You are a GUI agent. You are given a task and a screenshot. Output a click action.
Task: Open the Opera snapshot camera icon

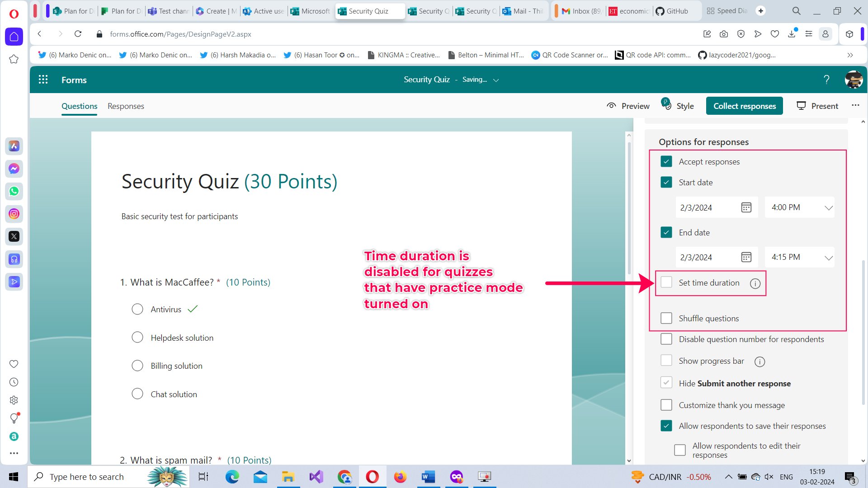coord(724,34)
